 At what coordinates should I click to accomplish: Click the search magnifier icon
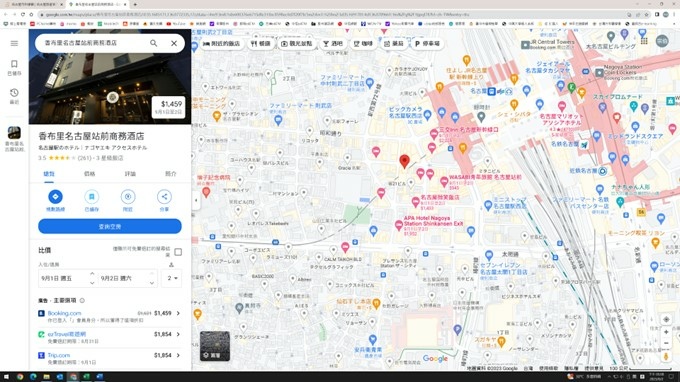154,43
